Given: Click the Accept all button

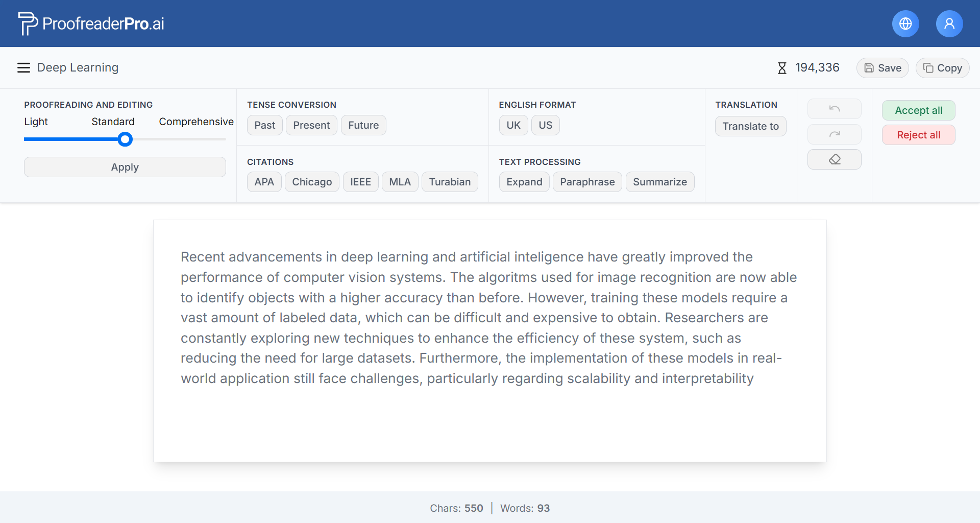Looking at the screenshot, I should coord(918,110).
